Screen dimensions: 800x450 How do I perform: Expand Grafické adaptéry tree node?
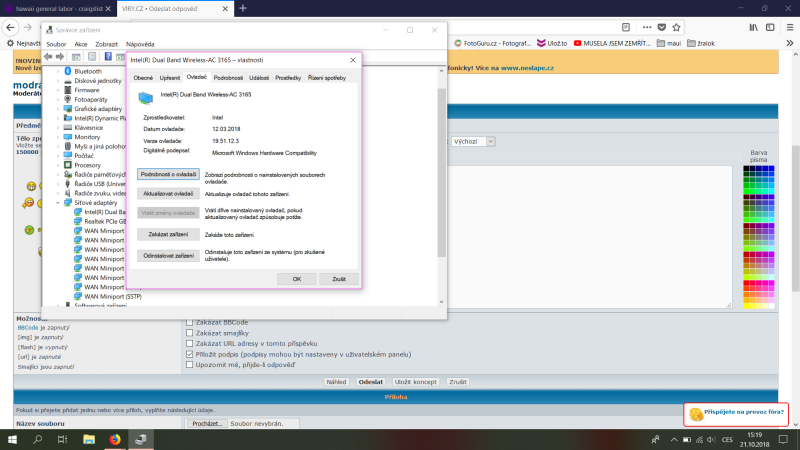coord(58,109)
